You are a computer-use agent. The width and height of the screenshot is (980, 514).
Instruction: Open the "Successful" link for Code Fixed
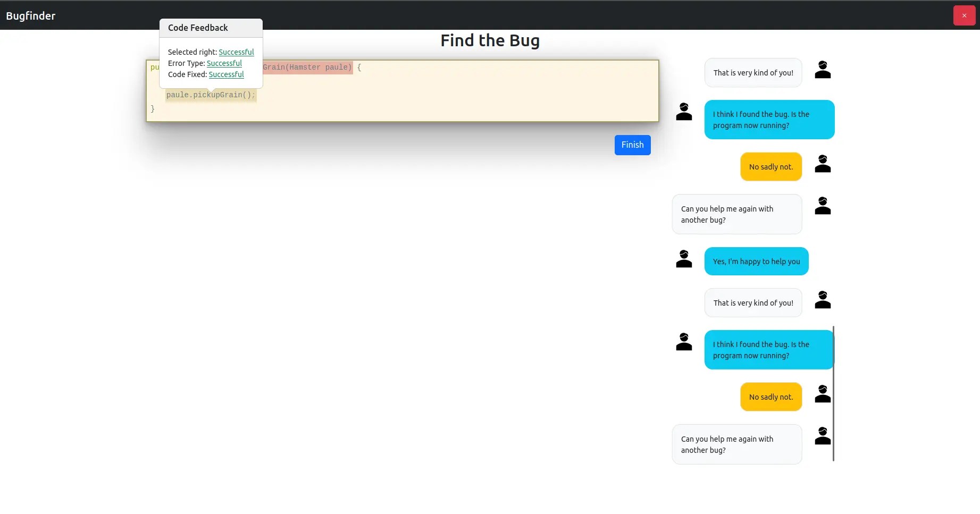pyautogui.click(x=226, y=74)
